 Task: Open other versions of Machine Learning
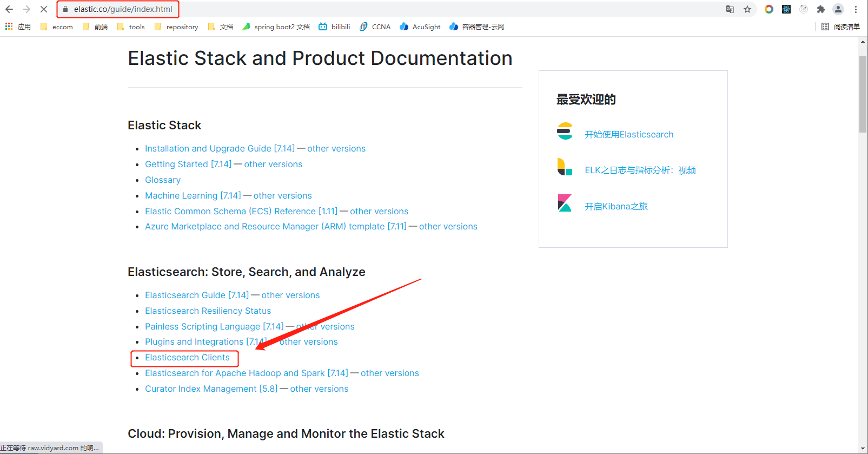point(282,195)
